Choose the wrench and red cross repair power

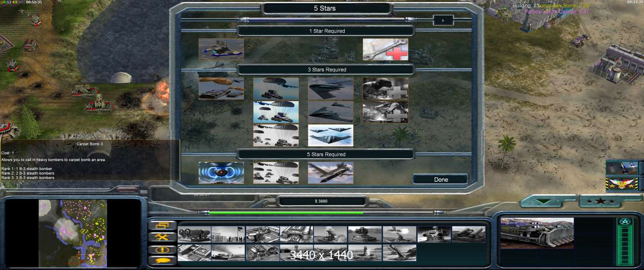pyautogui.click(x=386, y=49)
